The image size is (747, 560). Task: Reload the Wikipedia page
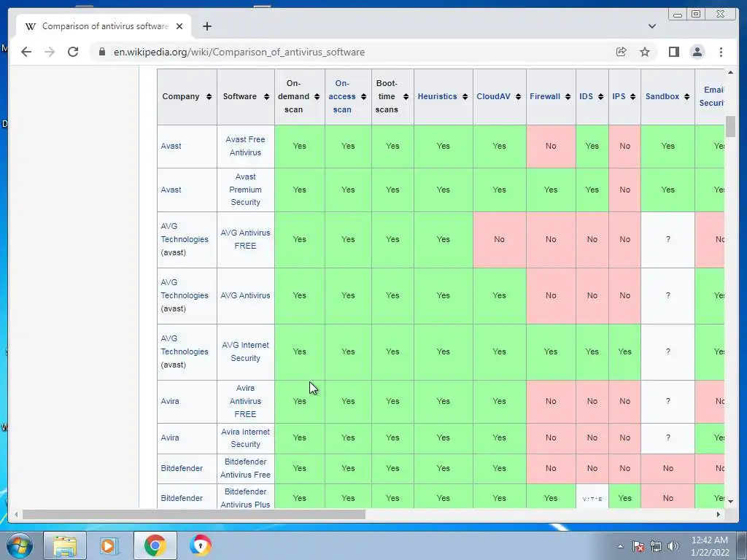[x=73, y=52]
